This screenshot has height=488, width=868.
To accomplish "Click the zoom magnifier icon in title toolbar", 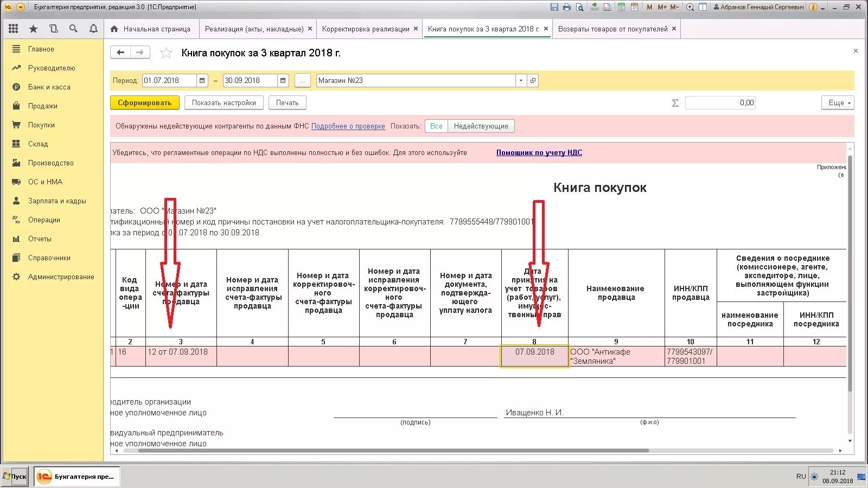I will coord(690,7).
